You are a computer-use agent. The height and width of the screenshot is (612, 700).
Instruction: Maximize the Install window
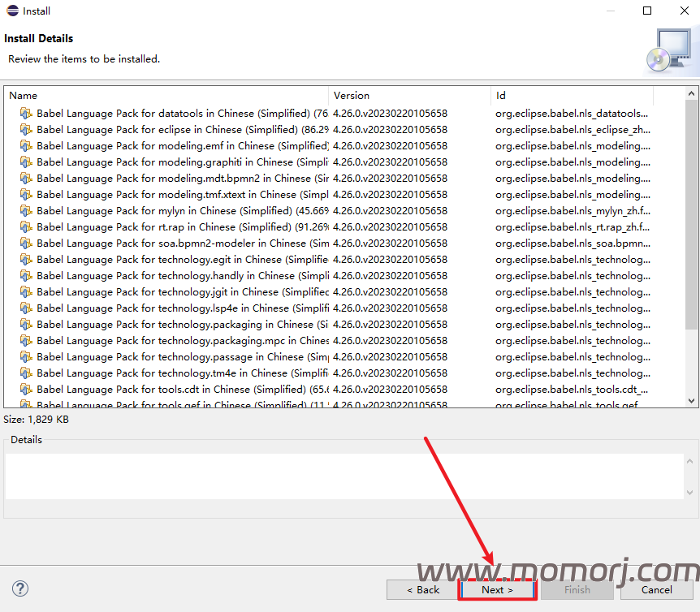(x=647, y=11)
